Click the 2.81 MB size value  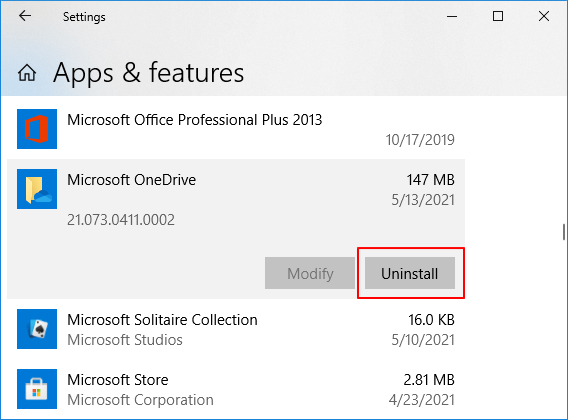click(429, 380)
